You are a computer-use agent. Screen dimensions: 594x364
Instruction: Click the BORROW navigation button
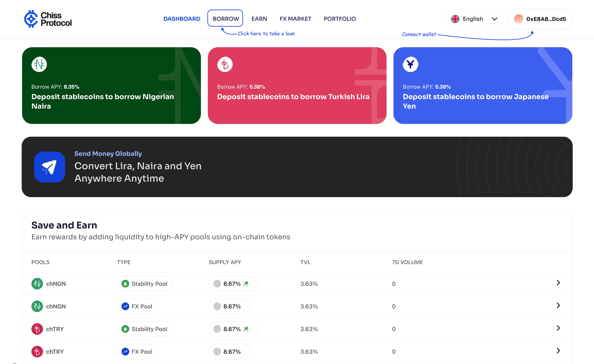pos(225,18)
